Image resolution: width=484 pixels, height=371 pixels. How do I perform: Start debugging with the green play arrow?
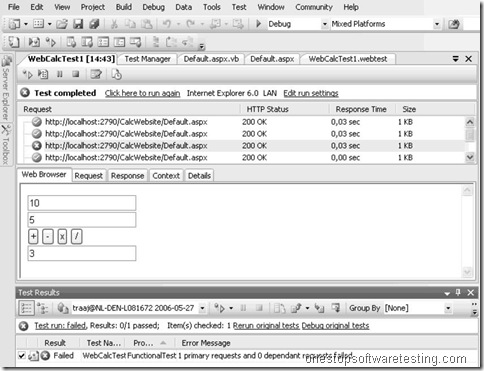tap(258, 24)
